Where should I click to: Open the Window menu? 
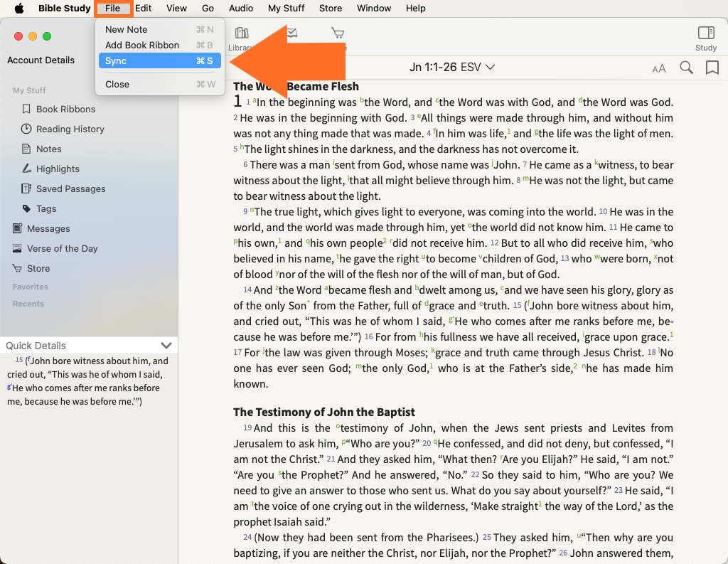tap(374, 9)
